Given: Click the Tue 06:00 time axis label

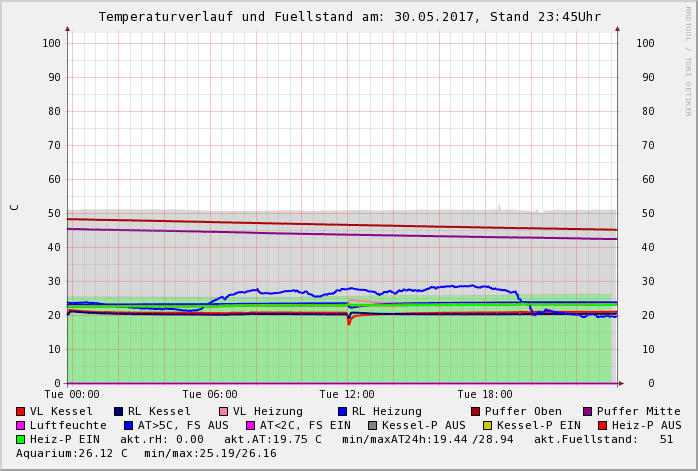Looking at the screenshot, I should tap(209, 395).
